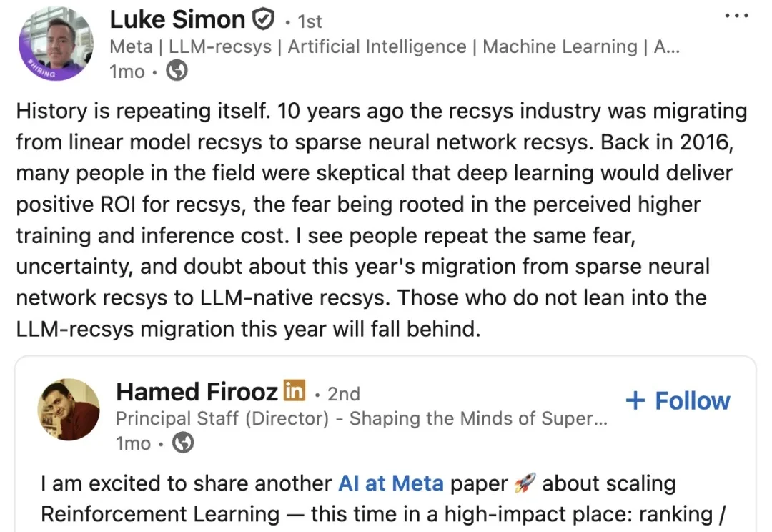Open Luke Simon's profile via his name
772x532 pixels.
pyautogui.click(x=177, y=20)
